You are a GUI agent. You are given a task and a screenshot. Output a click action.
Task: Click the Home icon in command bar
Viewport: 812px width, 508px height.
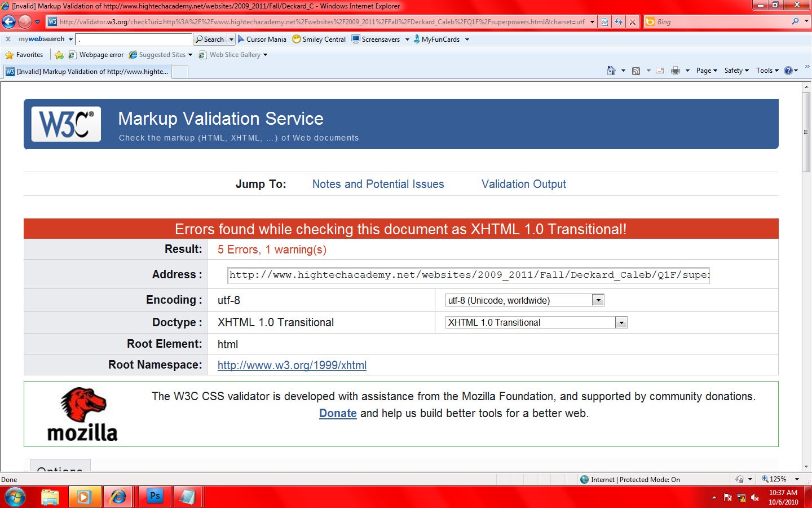611,71
